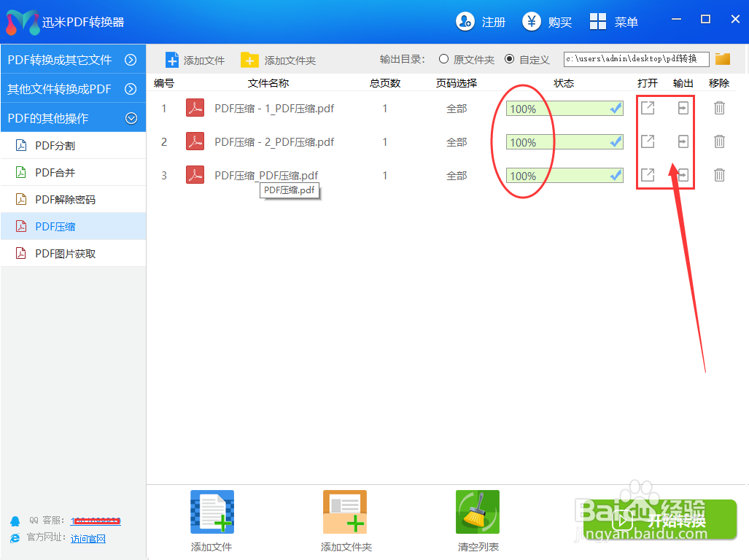Collapse the PDF的其他操作 section
Viewport: 749px width, 560px height.
click(x=74, y=118)
